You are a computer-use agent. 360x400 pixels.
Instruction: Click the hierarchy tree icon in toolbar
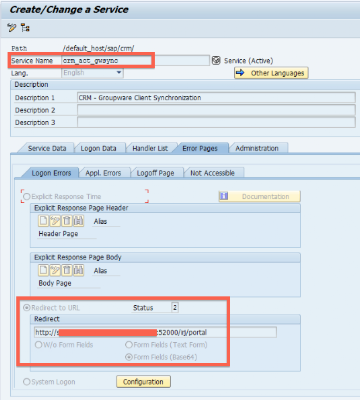point(25,28)
